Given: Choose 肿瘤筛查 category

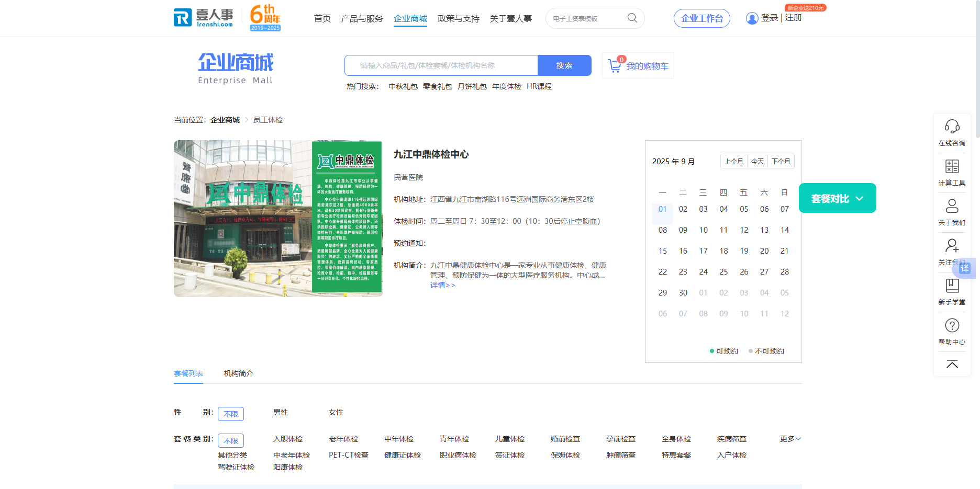Looking at the screenshot, I should click(621, 455).
